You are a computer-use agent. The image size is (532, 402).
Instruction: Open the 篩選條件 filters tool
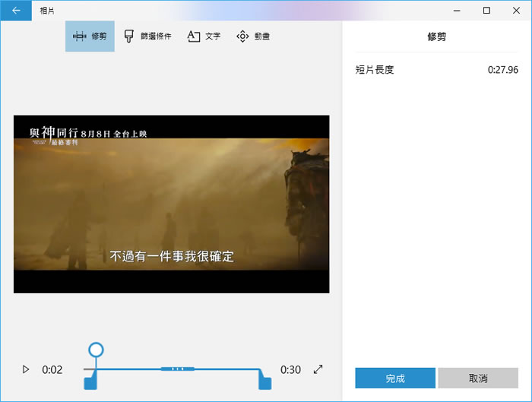(147, 36)
